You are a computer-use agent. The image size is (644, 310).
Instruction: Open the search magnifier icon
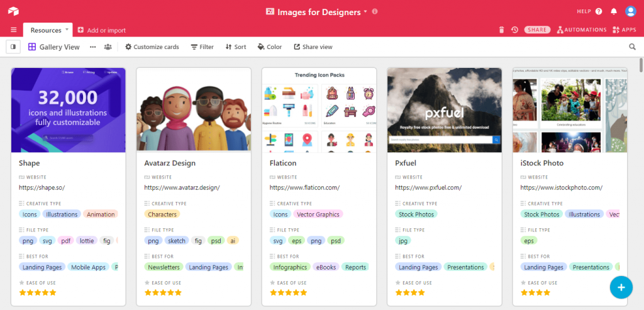click(633, 47)
